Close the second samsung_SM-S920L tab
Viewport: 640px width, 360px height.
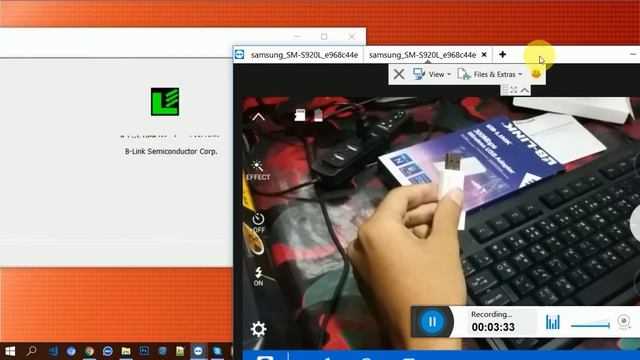tap(484, 55)
